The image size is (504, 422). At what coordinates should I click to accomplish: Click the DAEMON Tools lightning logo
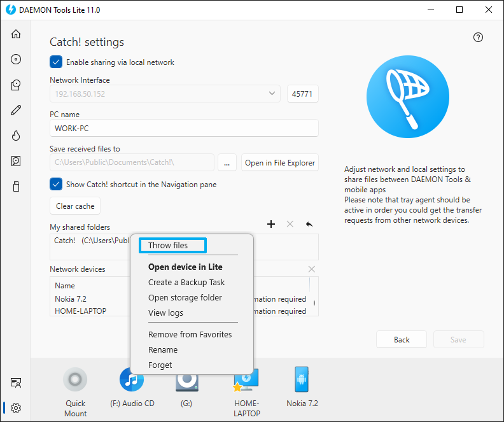pyautogui.click(x=11, y=10)
